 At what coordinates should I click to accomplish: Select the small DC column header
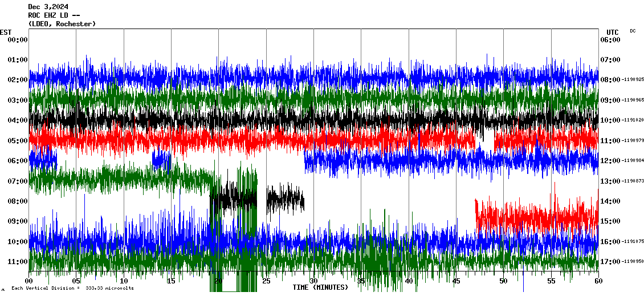click(x=633, y=31)
